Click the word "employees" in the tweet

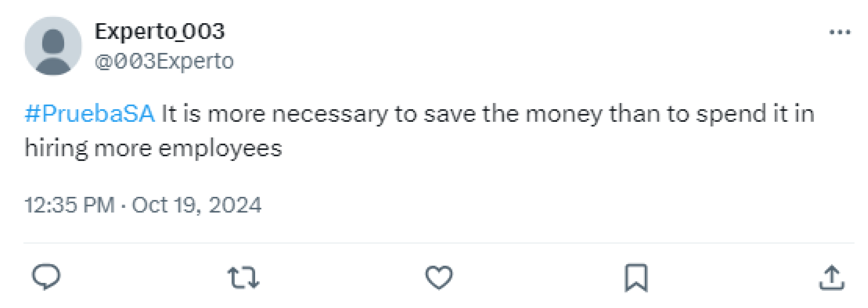(x=220, y=149)
